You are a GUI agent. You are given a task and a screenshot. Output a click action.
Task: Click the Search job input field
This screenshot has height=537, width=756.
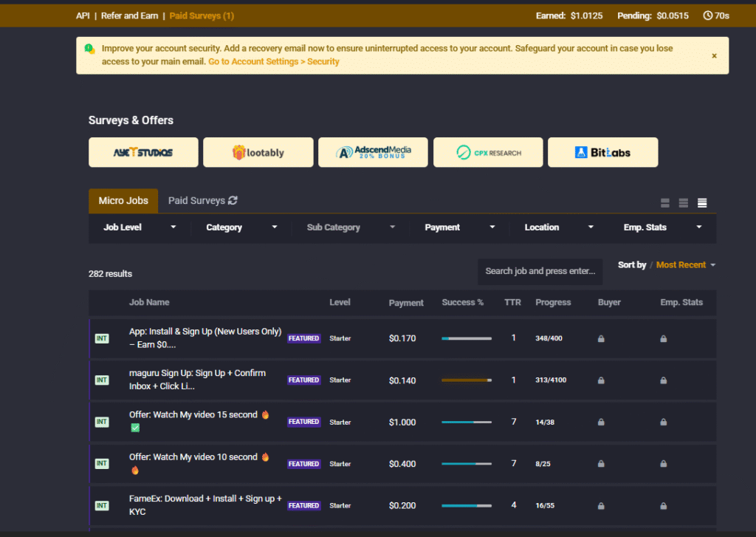[x=540, y=271]
